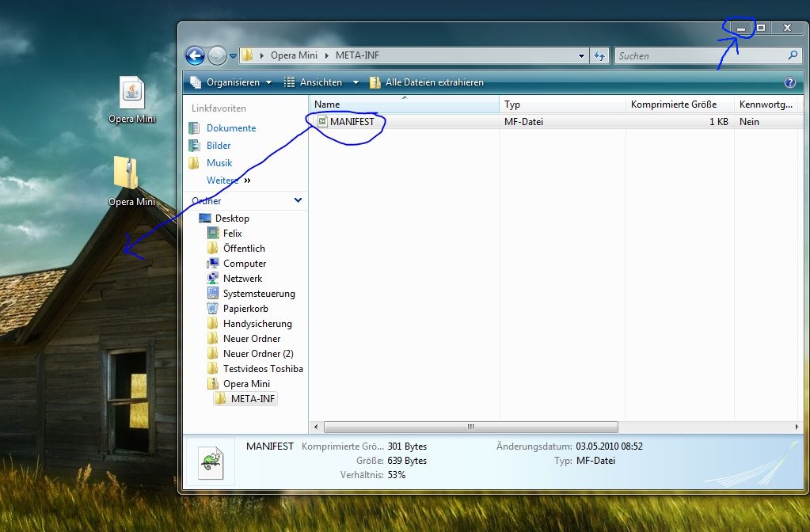Open Systemsteuerung in the folder tree

tap(259, 294)
